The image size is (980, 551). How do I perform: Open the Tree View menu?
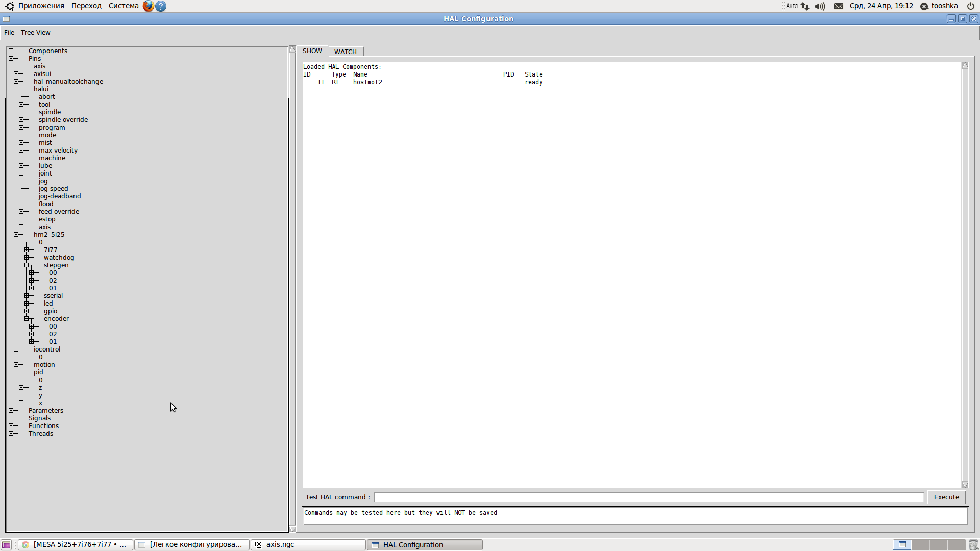pyautogui.click(x=35, y=33)
